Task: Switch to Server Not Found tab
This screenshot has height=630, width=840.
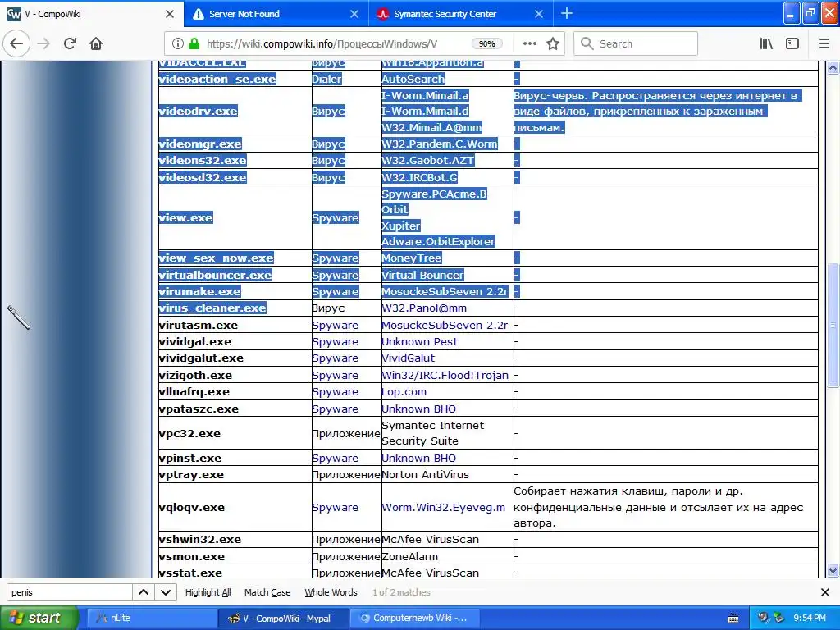Action: (276, 14)
